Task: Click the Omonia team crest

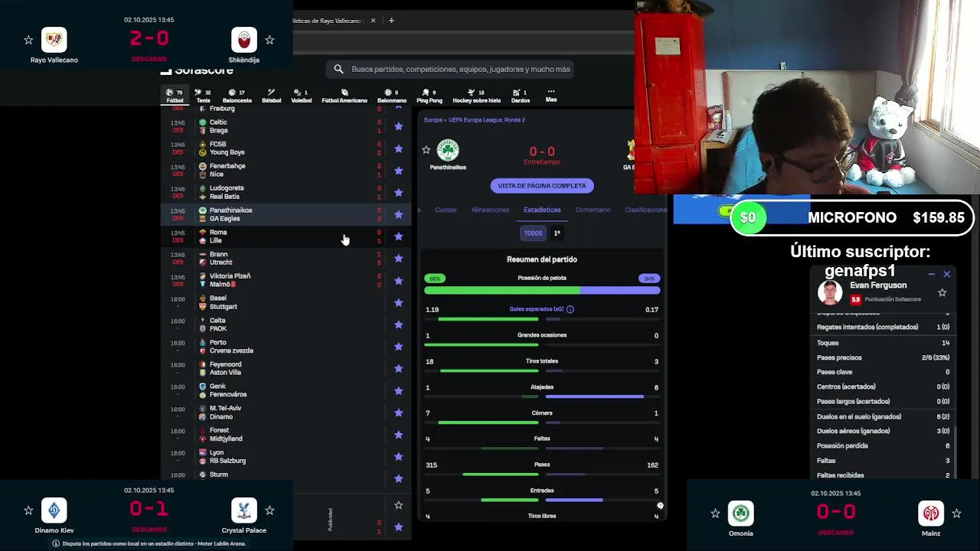Action: click(x=740, y=513)
